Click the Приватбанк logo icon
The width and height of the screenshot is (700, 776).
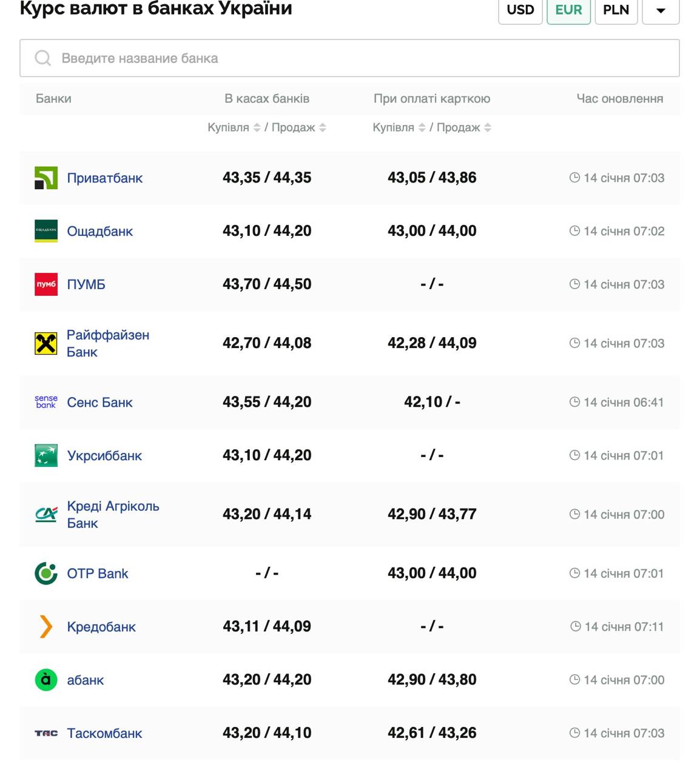click(46, 178)
